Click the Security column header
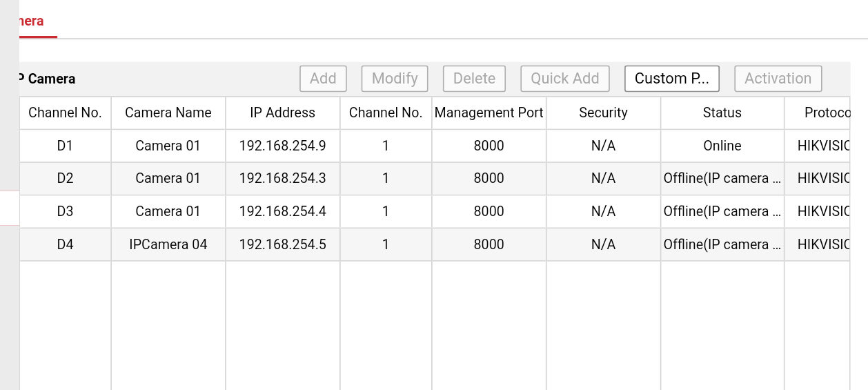This screenshot has height=390, width=868. click(x=603, y=113)
